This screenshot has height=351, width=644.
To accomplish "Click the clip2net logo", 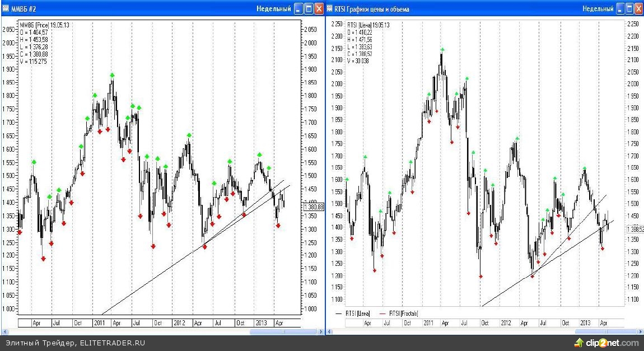I will [x=606, y=343].
